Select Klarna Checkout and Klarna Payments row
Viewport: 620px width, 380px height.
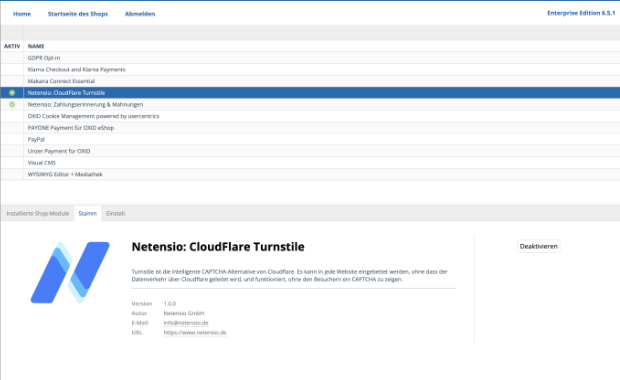[310, 70]
